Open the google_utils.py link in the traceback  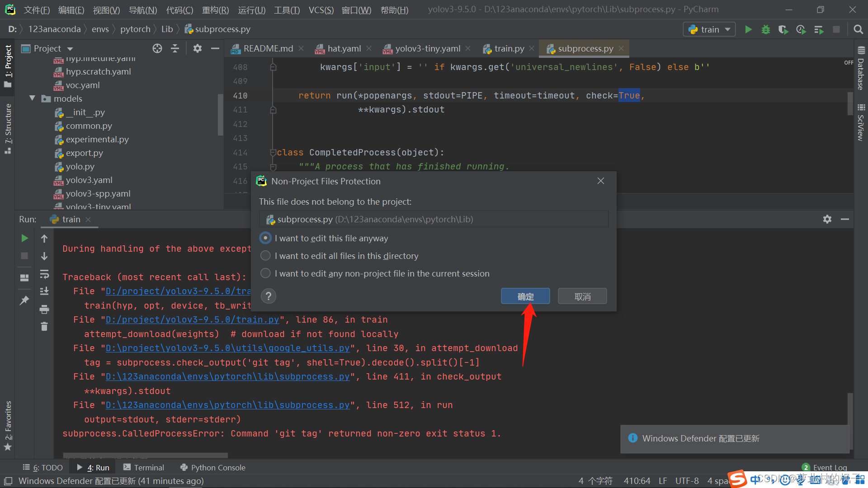click(227, 348)
